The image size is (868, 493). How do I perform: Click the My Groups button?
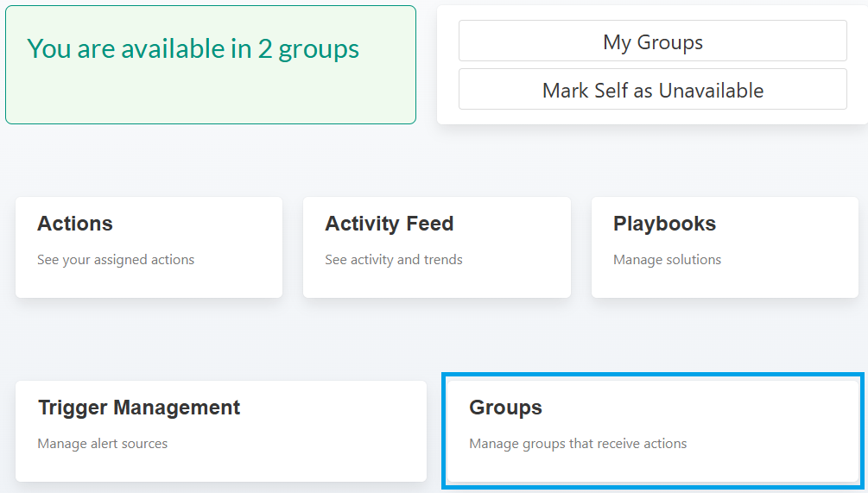click(x=652, y=41)
